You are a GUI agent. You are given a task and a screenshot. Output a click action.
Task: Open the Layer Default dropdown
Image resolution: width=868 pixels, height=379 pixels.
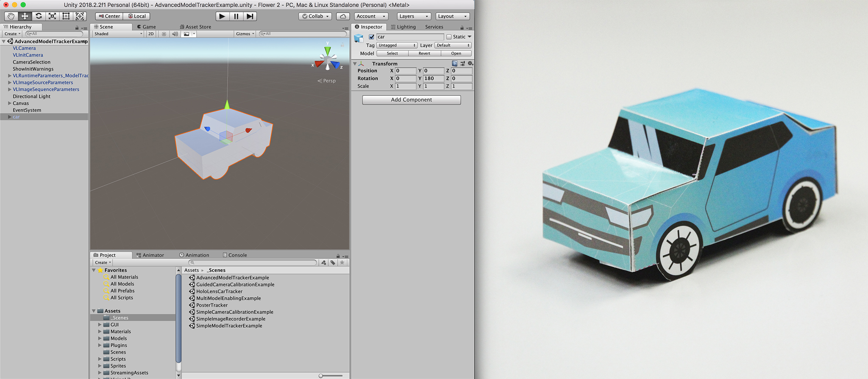click(453, 45)
